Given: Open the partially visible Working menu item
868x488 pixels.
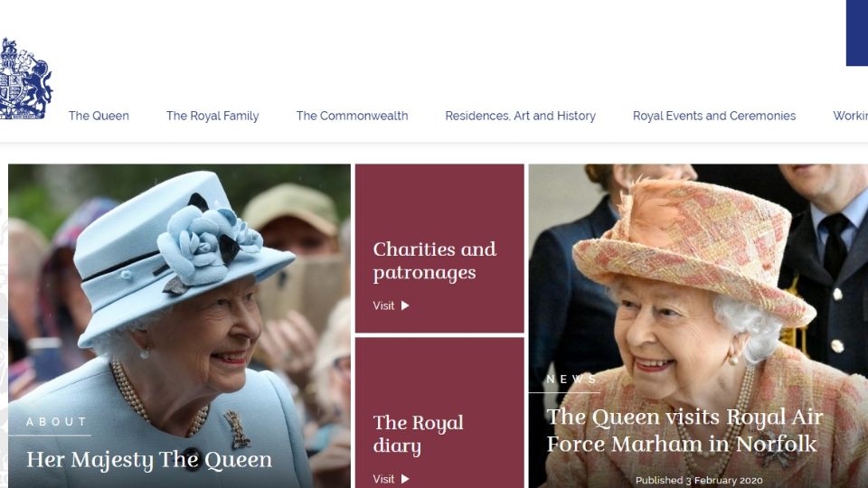Looking at the screenshot, I should pos(850,116).
